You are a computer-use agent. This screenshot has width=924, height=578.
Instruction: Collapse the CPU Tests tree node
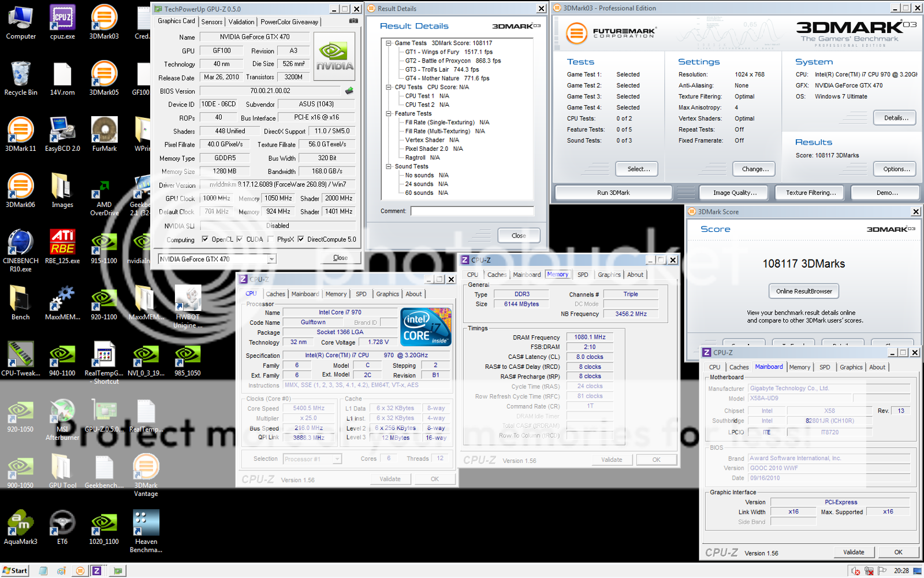[389, 87]
